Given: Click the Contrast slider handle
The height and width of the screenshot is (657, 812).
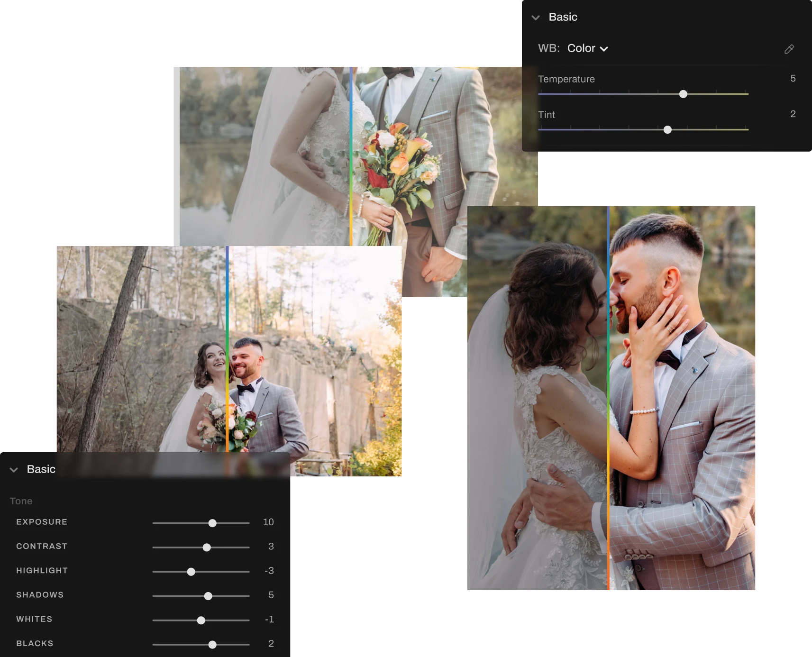Looking at the screenshot, I should [x=206, y=547].
